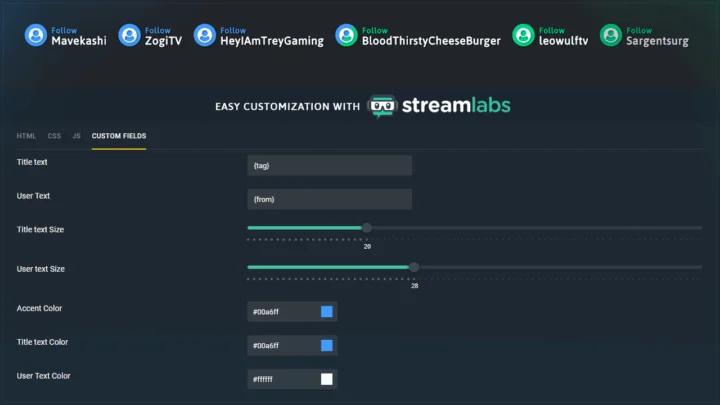Click BloodThirstyCheeseBurger's avatar icon
The image size is (720, 405).
coord(347,36)
